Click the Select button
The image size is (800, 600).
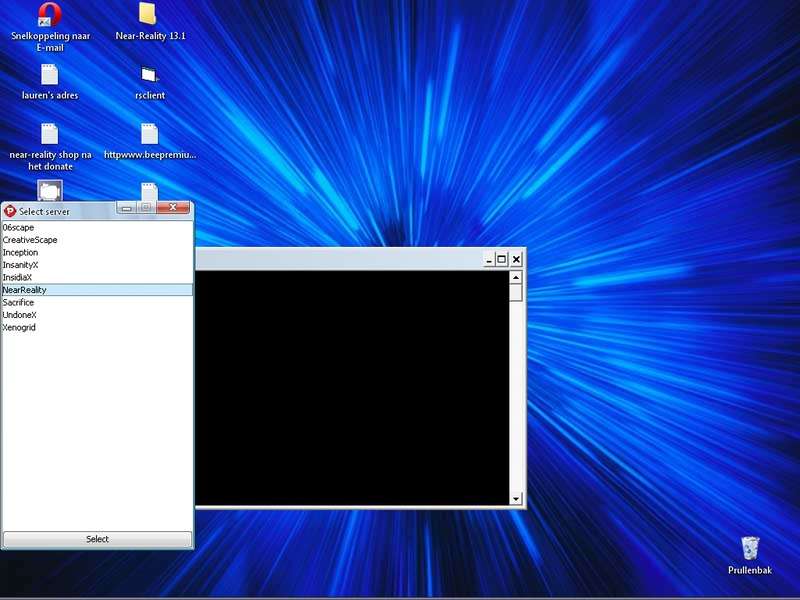(97, 539)
